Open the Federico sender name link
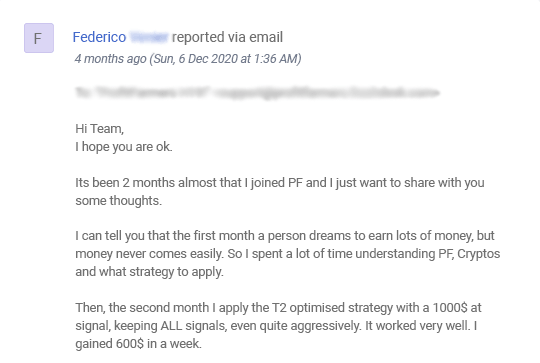 tap(99, 37)
